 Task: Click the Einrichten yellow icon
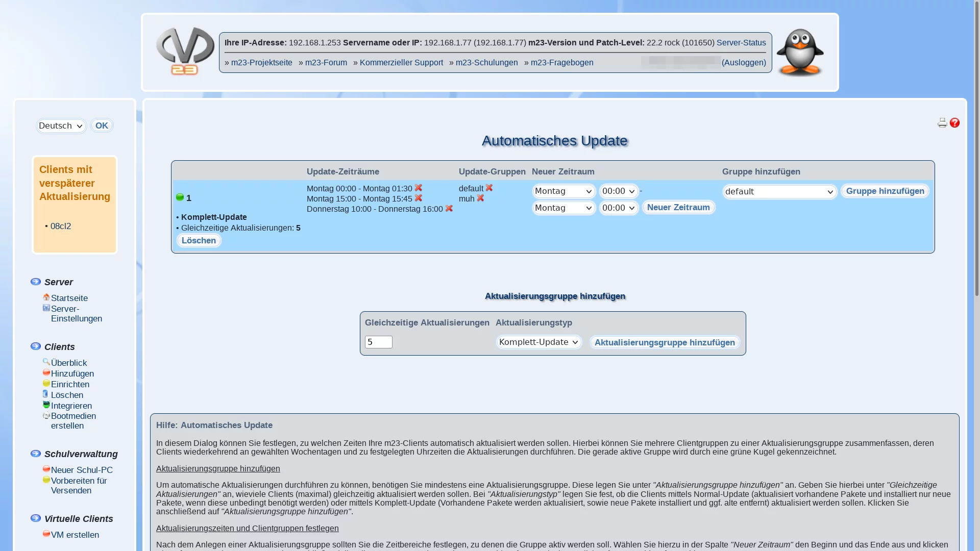(x=46, y=383)
